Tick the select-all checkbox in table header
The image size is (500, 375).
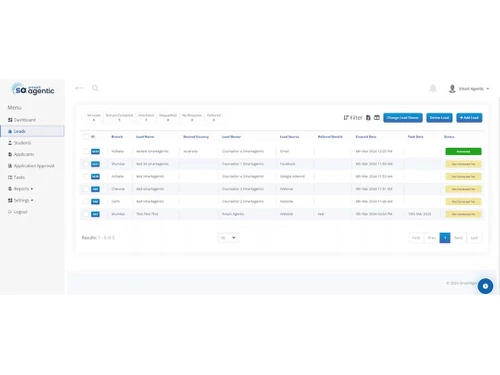click(86, 137)
